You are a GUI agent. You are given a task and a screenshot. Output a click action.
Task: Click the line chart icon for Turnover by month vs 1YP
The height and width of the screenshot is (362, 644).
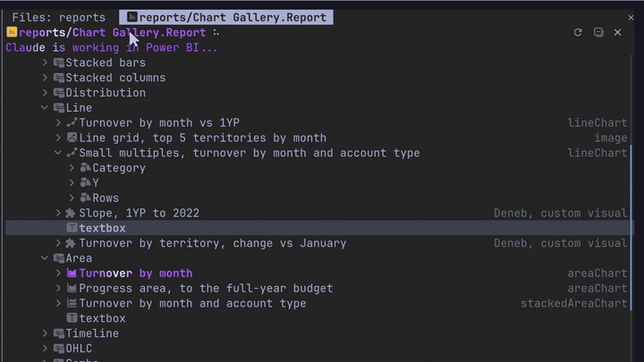pyautogui.click(x=72, y=122)
